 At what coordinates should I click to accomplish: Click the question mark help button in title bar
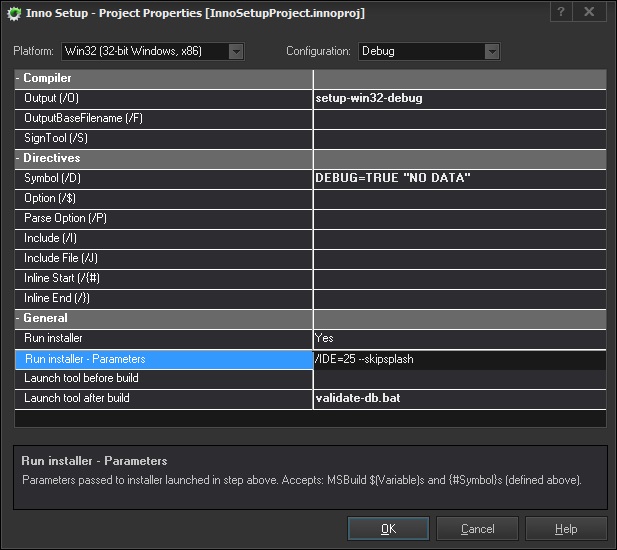(x=561, y=12)
